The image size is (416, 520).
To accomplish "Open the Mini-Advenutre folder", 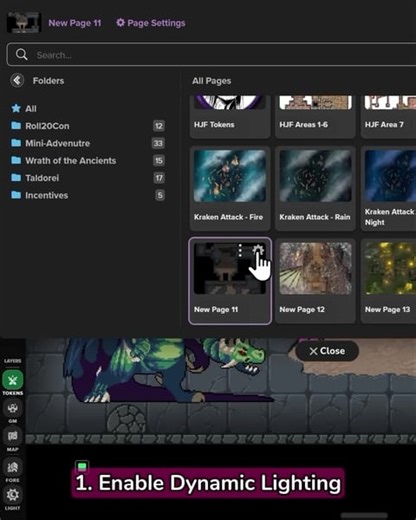I will [x=89, y=143].
